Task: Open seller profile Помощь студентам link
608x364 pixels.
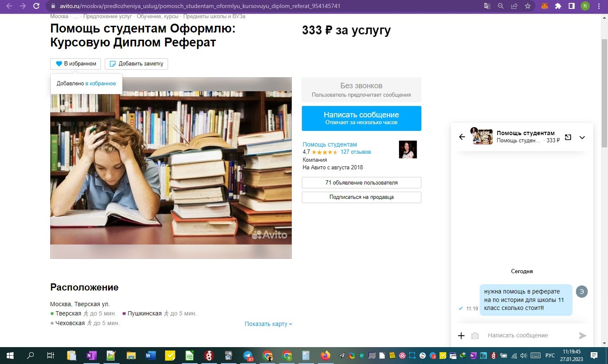Action: (x=330, y=144)
